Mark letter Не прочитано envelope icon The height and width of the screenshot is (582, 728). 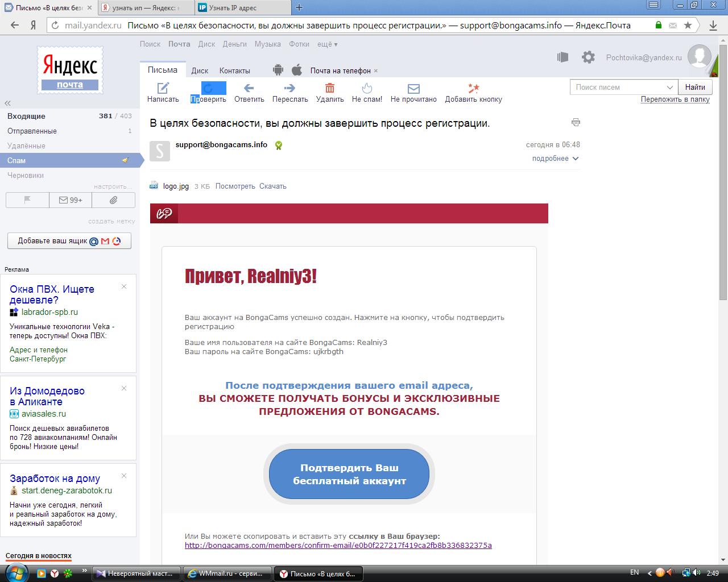point(413,89)
